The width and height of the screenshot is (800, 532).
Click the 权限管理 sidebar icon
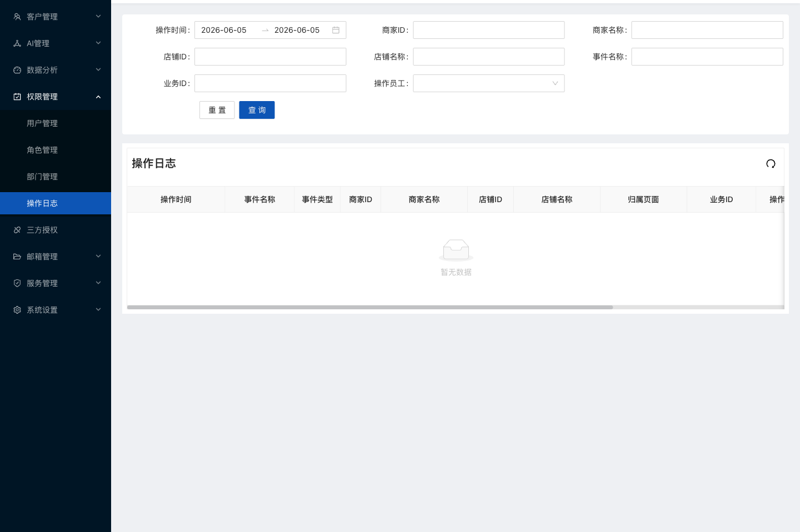(17, 97)
